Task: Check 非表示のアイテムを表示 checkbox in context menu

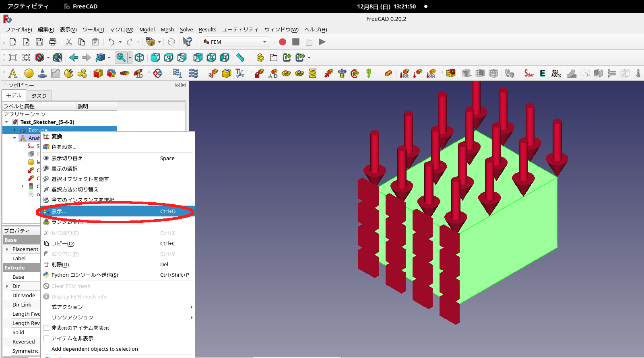Action: tap(46, 328)
